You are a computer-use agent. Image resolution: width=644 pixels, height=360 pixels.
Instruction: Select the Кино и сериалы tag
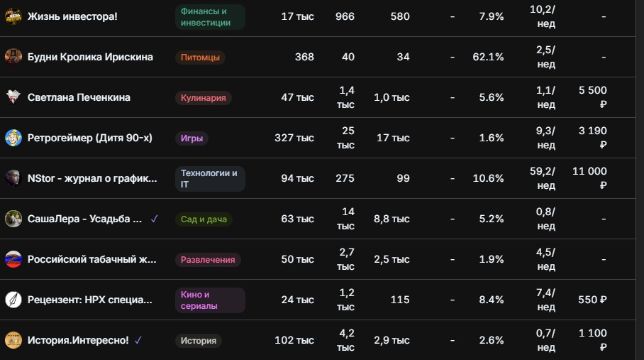210,300
